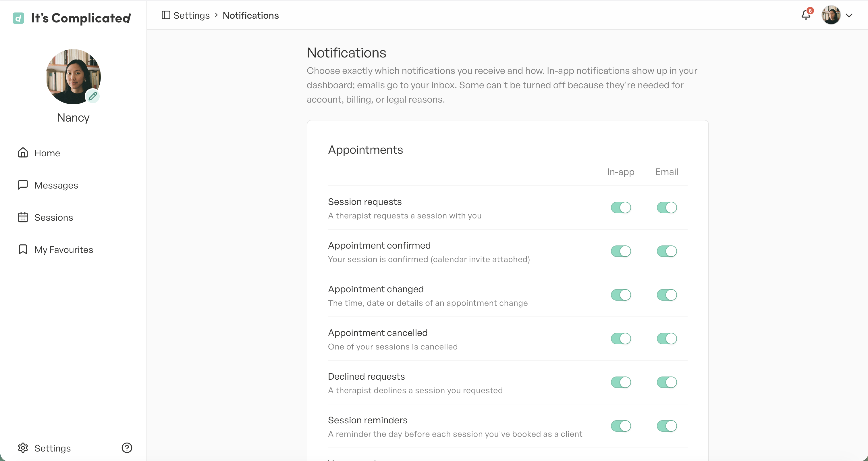Click the Home house icon
Image resolution: width=868 pixels, height=461 pixels.
23,153
